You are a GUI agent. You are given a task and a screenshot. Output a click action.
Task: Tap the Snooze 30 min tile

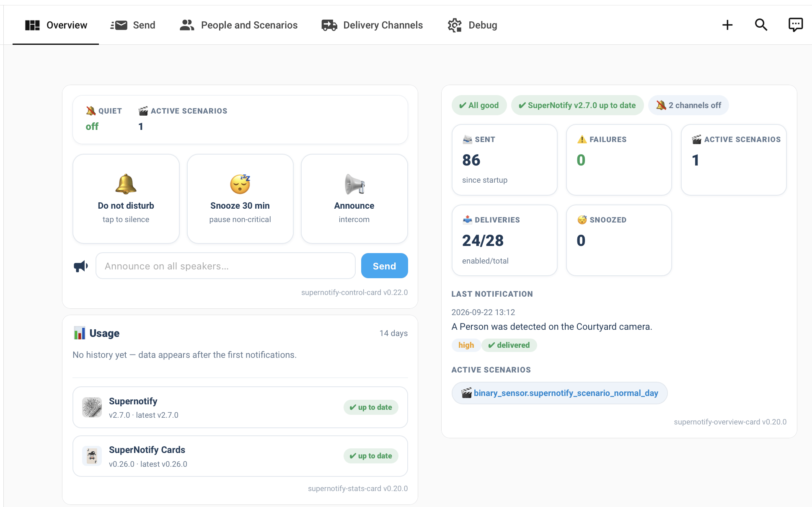click(x=240, y=199)
